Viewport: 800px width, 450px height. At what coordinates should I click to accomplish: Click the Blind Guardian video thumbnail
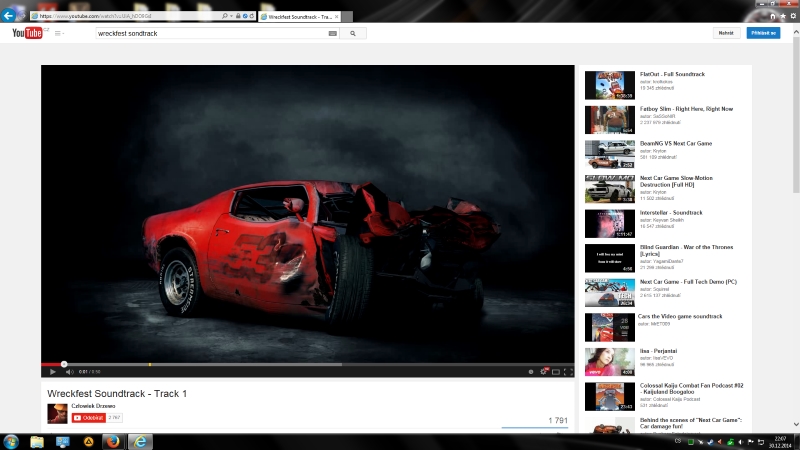(610, 258)
